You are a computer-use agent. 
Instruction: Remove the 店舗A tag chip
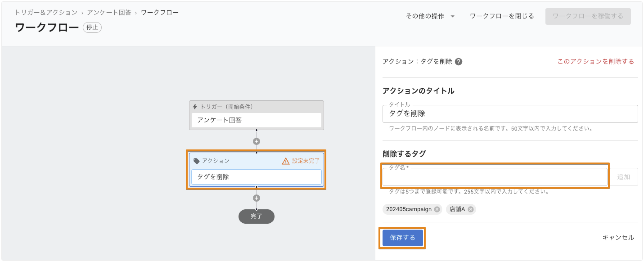(x=471, y=209)
